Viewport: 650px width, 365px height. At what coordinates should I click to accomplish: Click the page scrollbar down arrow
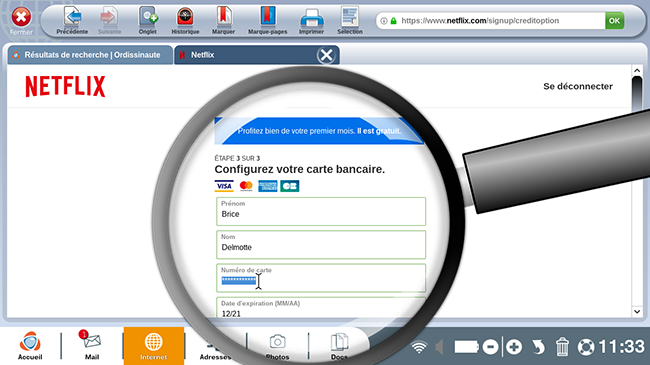pyautogui.click(x=637, y=311)
